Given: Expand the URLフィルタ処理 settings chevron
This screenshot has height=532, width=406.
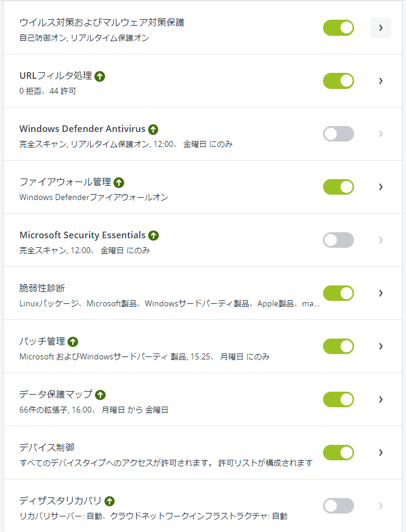Looking at the screenshot, I should (380, 81).
